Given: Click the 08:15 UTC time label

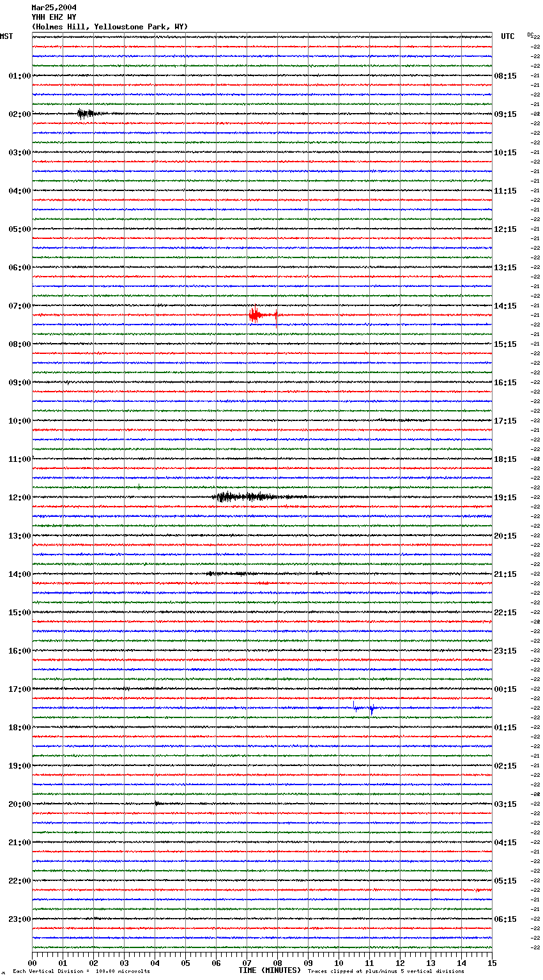Looking at the screenshot, I should click(505, 76).
